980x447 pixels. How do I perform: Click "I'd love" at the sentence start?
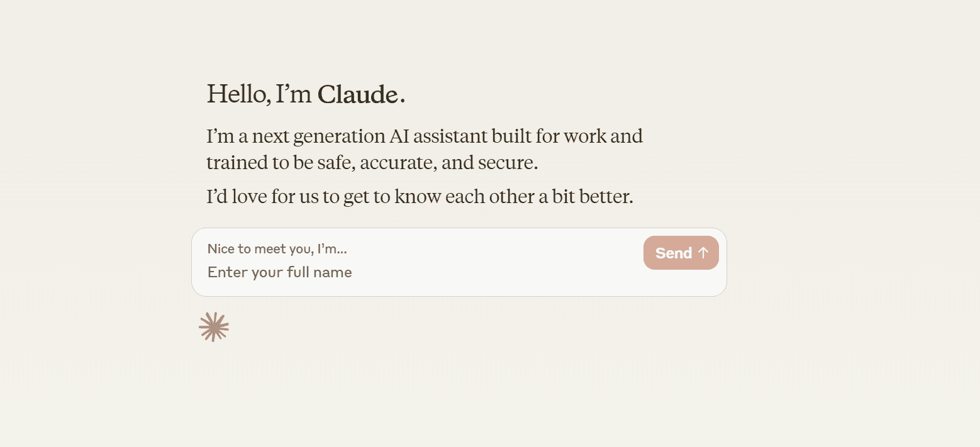(x=237, y=197)
